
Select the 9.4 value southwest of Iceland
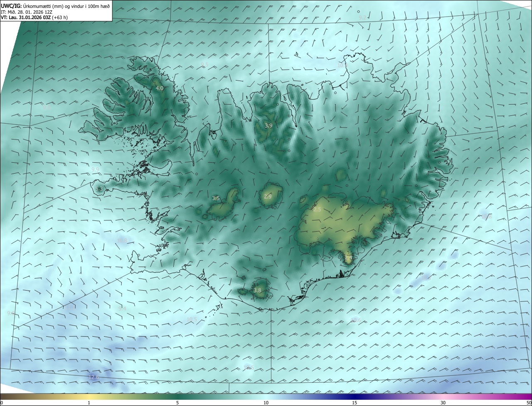click(x=122, y=308)
